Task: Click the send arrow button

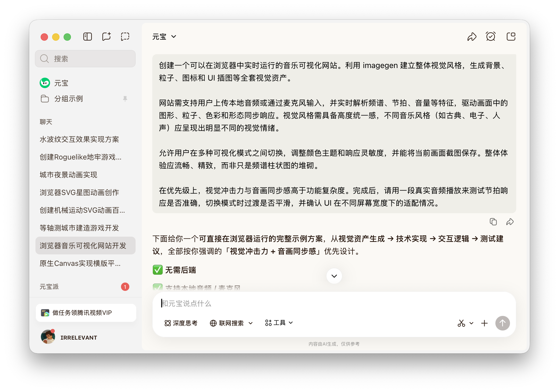Action: [x=502, y=323]
